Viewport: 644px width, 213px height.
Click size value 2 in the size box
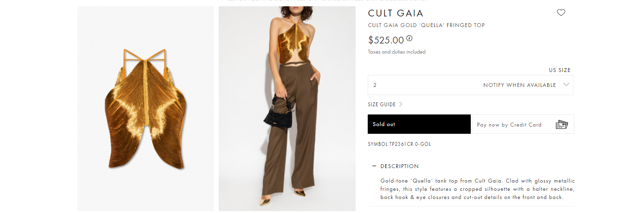click(374, 85)
